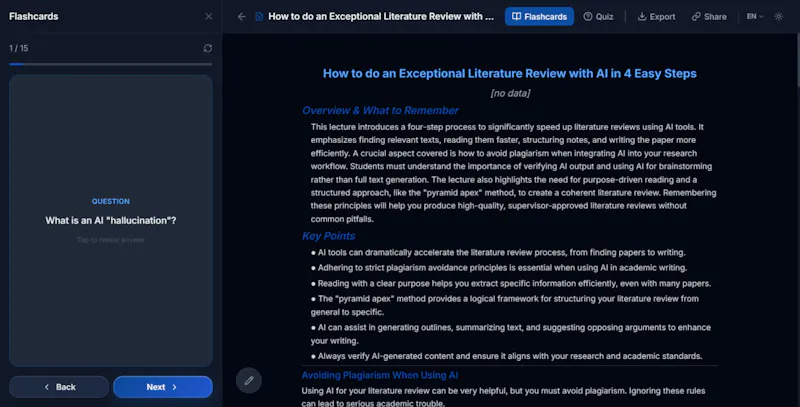
Task: Close the Flashcards side panel
Action: click(x=208, y=16)
